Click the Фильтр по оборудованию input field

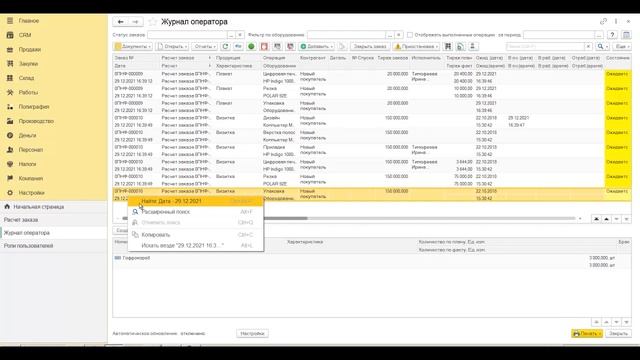(347, 35)
